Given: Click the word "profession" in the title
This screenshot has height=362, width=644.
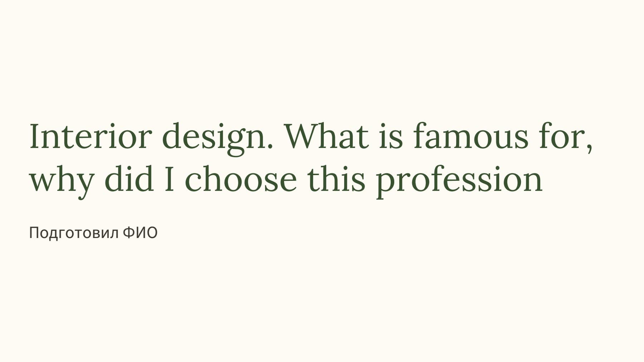Looking at the screenshot, I should [459, 180].
